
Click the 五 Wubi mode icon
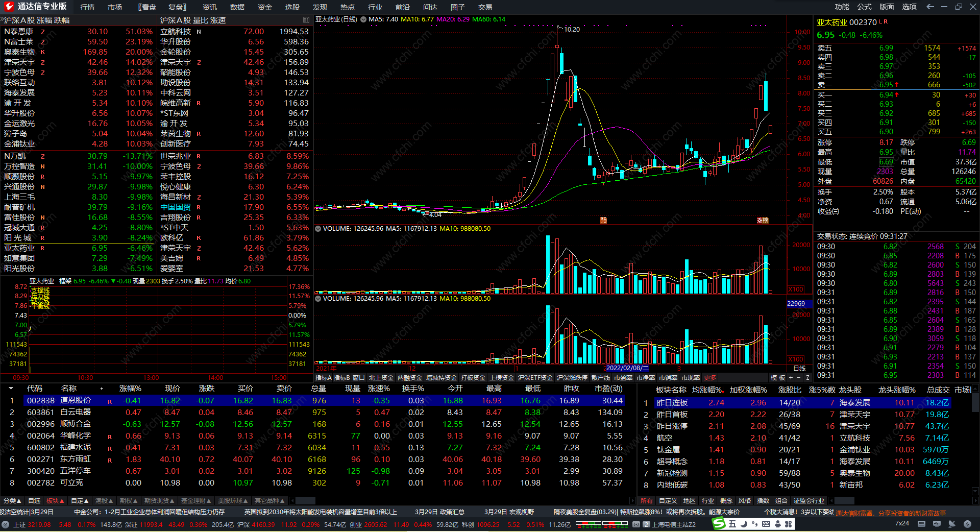732,524
